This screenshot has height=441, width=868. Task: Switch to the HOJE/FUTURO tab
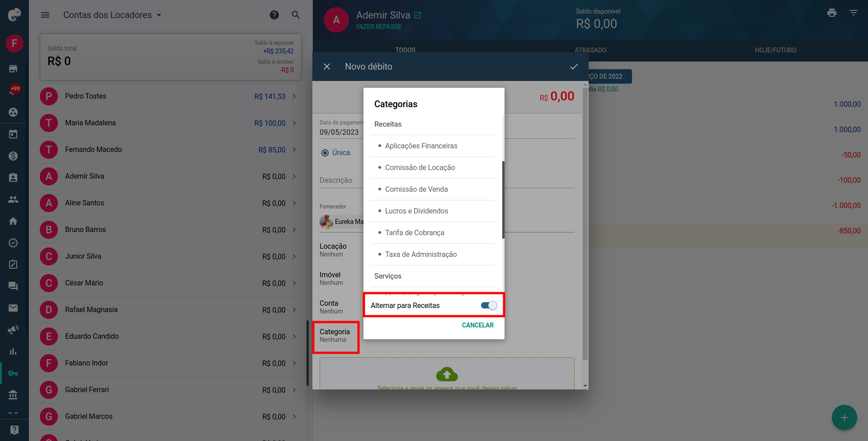[x=775, y=50]
